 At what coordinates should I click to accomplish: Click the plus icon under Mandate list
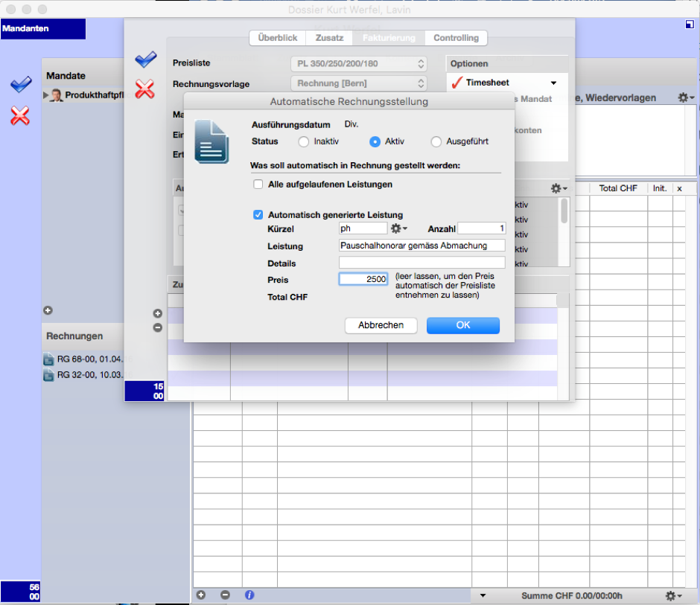(48, 310)
